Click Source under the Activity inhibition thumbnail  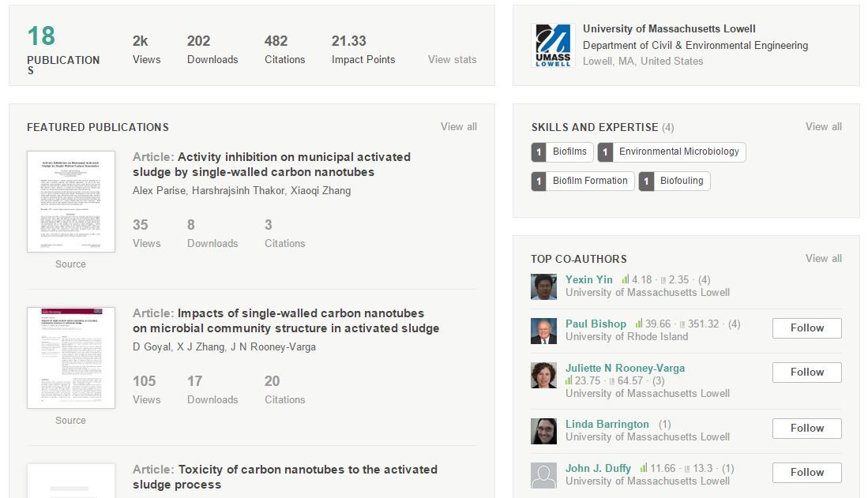click(x=70, y=264)
